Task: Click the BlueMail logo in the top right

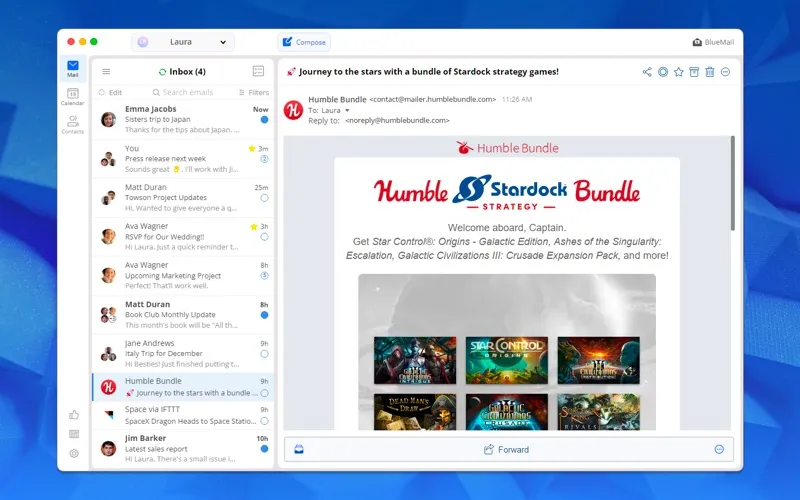Action: click(713, 42)
